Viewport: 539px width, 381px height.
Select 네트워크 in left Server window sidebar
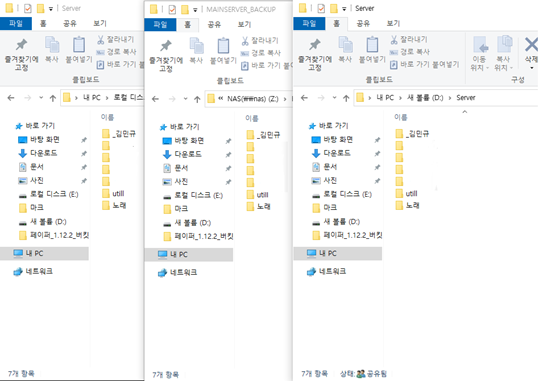click(33, 271)
